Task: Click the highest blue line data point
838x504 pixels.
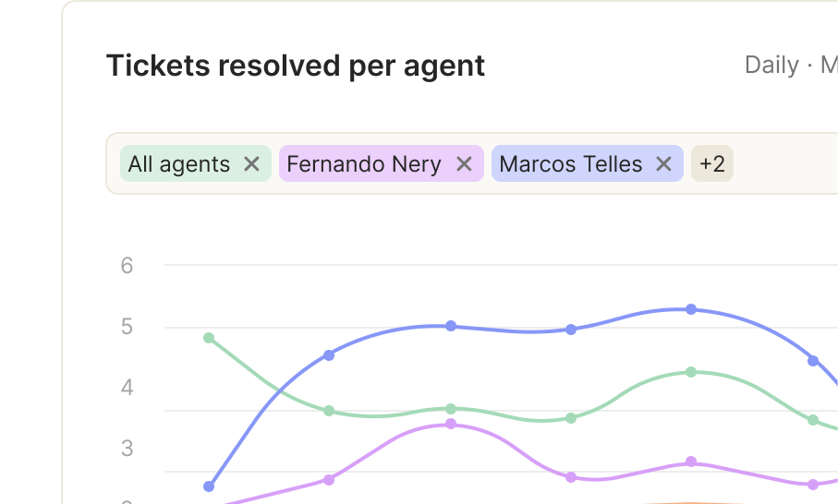Action: (x=691, y=309)
